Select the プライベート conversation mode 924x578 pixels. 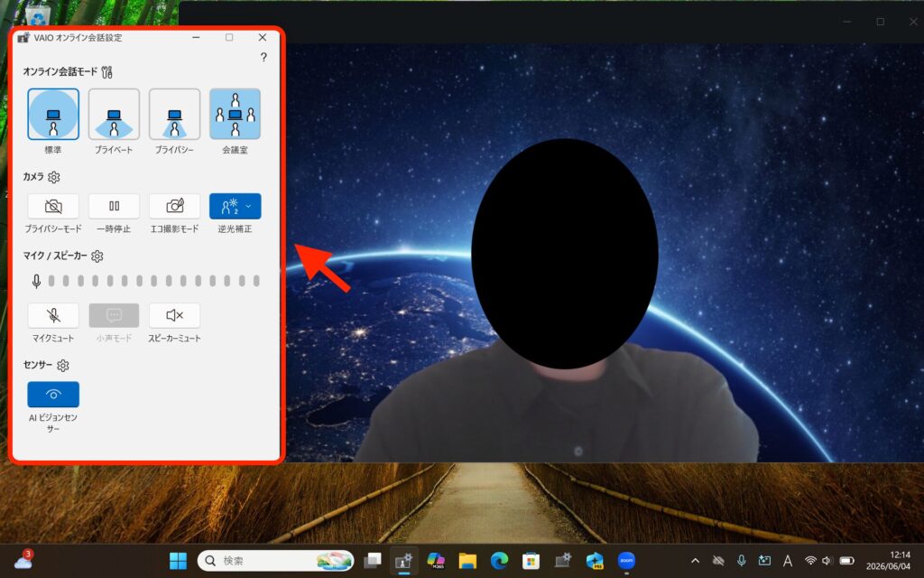pos(114,114)
